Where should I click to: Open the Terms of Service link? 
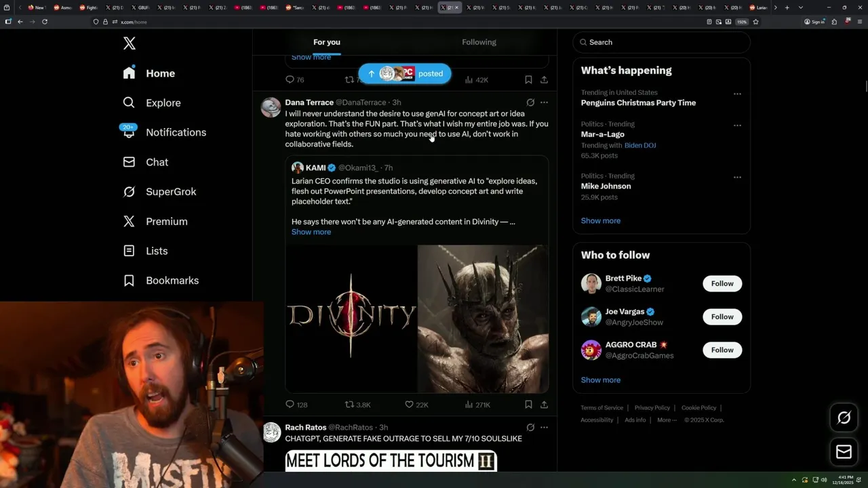click(x=601, y=408)
